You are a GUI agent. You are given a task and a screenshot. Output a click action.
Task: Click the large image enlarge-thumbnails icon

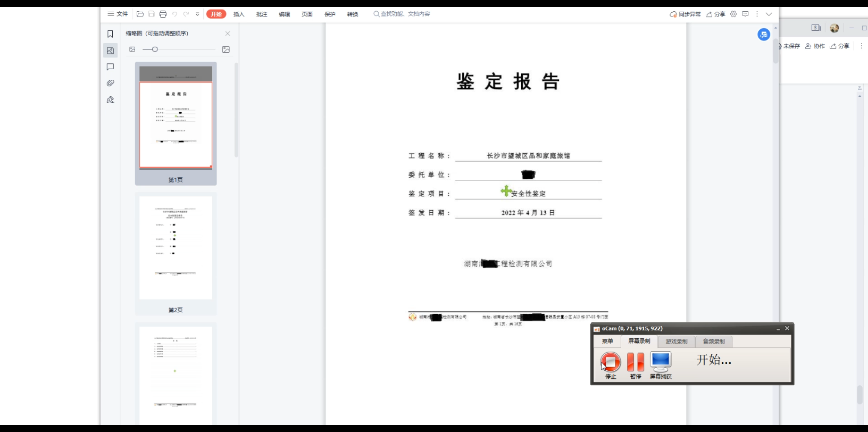[x=226, y=49]
